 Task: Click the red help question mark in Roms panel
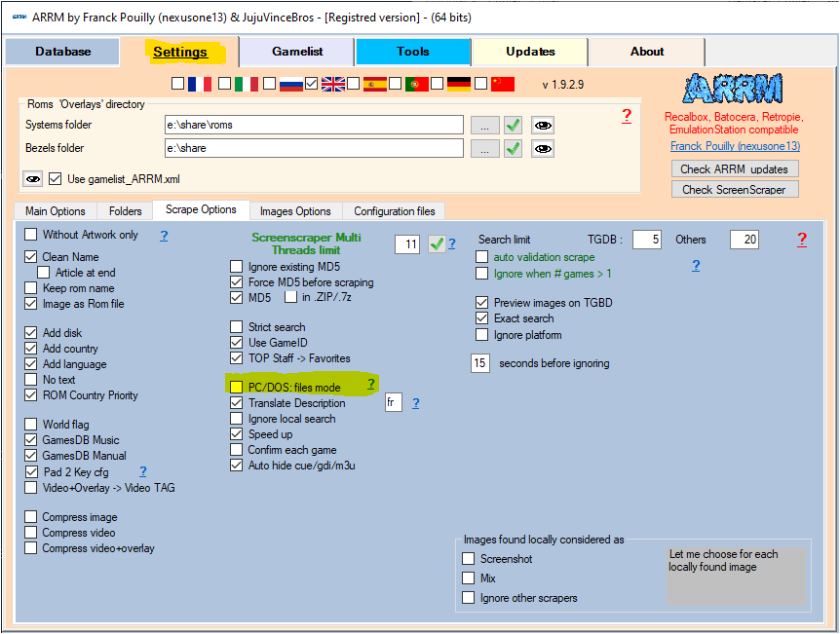tap(627, 116)
